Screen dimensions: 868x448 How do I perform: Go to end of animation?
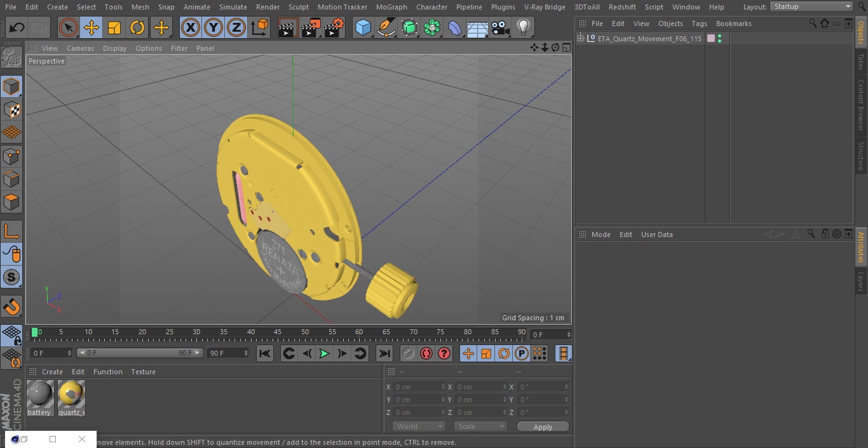[x=384, y=353]
